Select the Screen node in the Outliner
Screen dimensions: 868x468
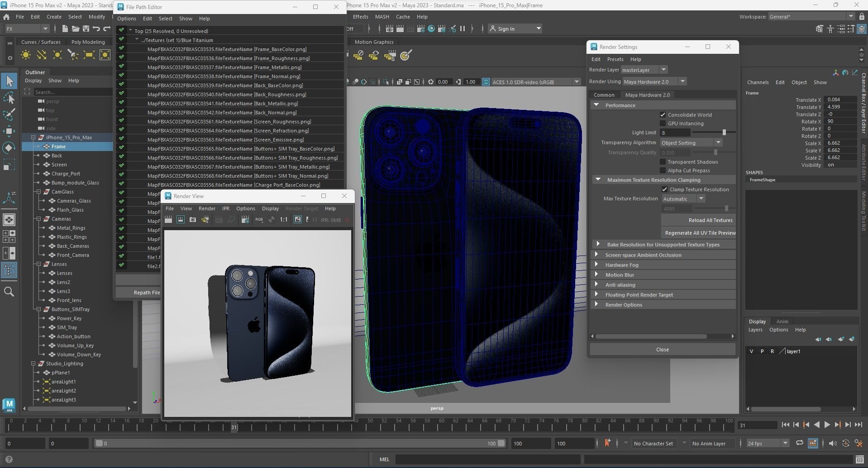point(59,165)
